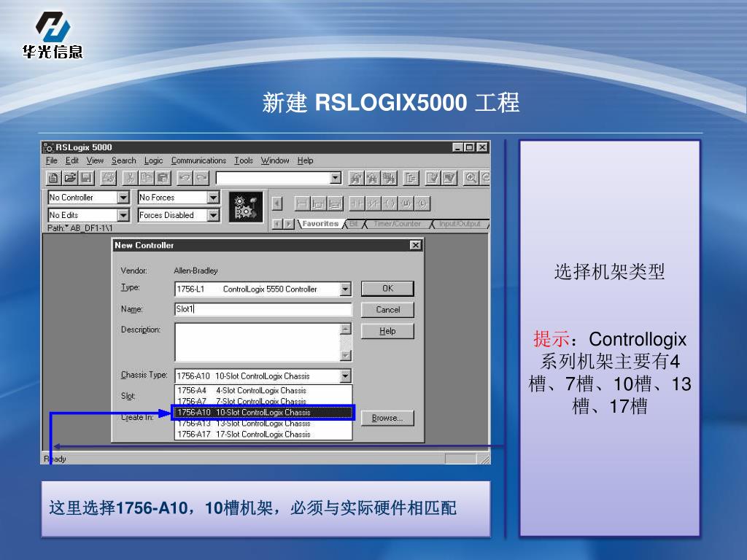This screenshot has width=747, height=560.
Task: Insert Examine On contact instruction
Action: 356,204
